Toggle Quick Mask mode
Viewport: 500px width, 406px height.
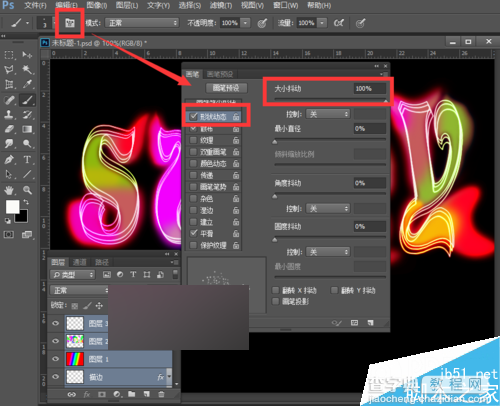pyautogui.click(x=9, y=235)
